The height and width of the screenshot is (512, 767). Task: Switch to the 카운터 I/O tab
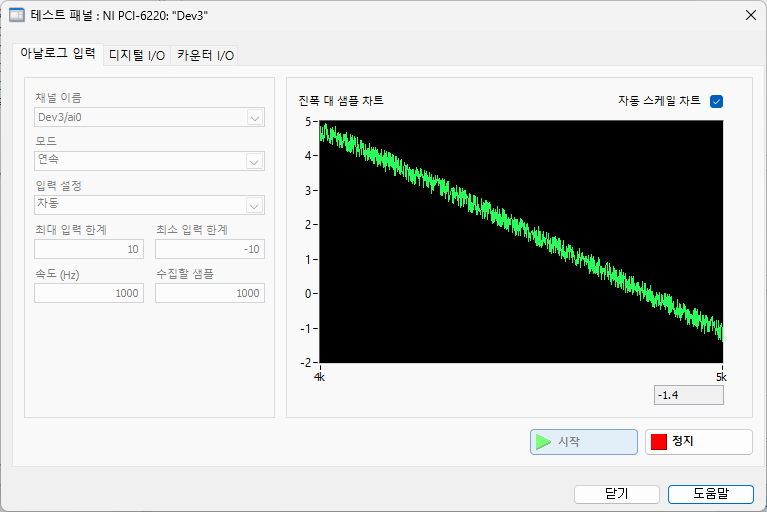[x=205, y=55]
